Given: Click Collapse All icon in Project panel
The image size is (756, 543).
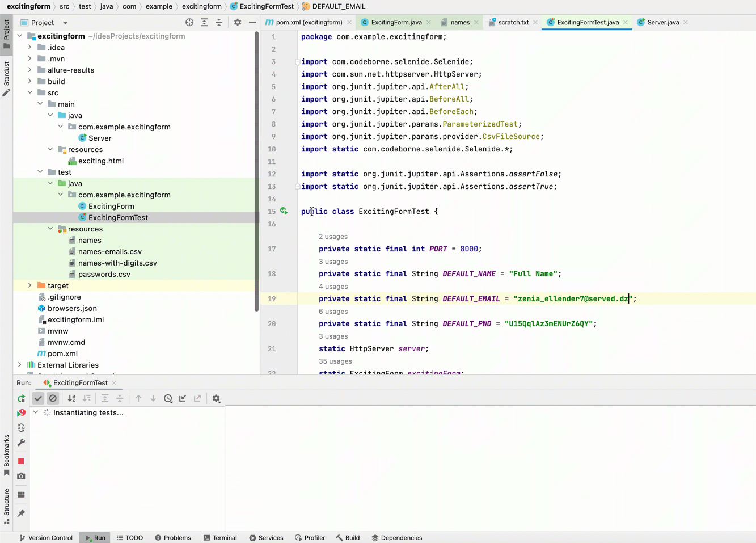Looking at the screenshot, I should tap(219, 23).
